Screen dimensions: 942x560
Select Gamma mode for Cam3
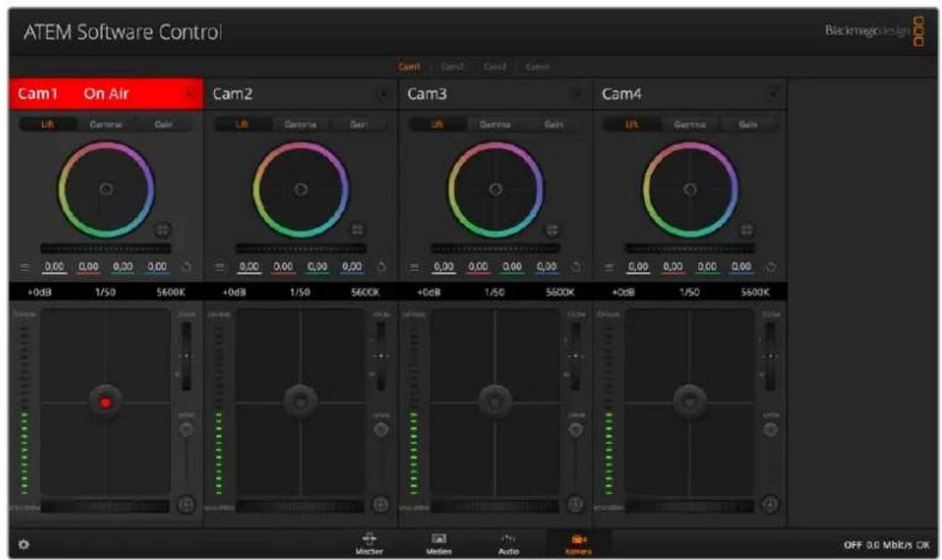coord(495,125)
